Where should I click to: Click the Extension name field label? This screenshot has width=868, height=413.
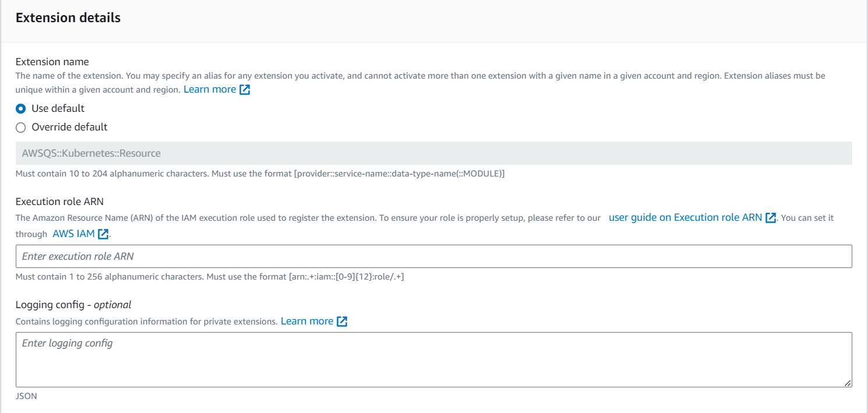[x=52, y=62]
